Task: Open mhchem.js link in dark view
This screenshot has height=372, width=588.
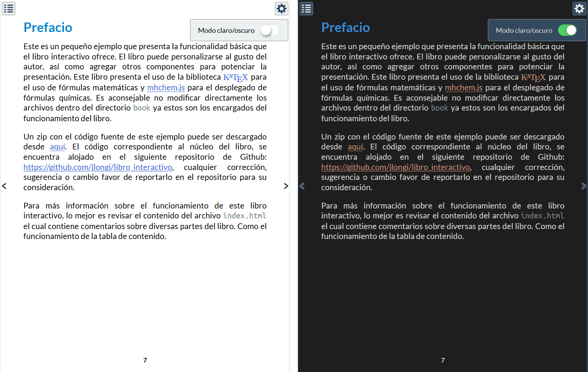Action: (x=463, y=88)
